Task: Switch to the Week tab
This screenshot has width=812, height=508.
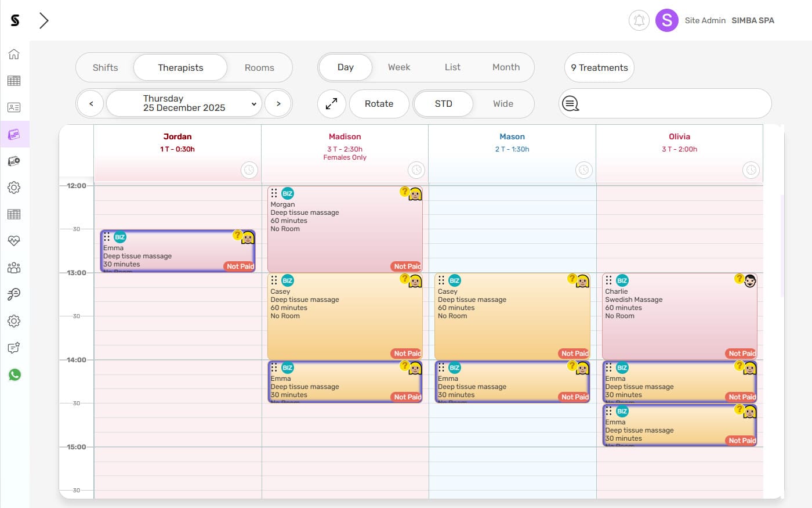Action: (x=398, y=67)
